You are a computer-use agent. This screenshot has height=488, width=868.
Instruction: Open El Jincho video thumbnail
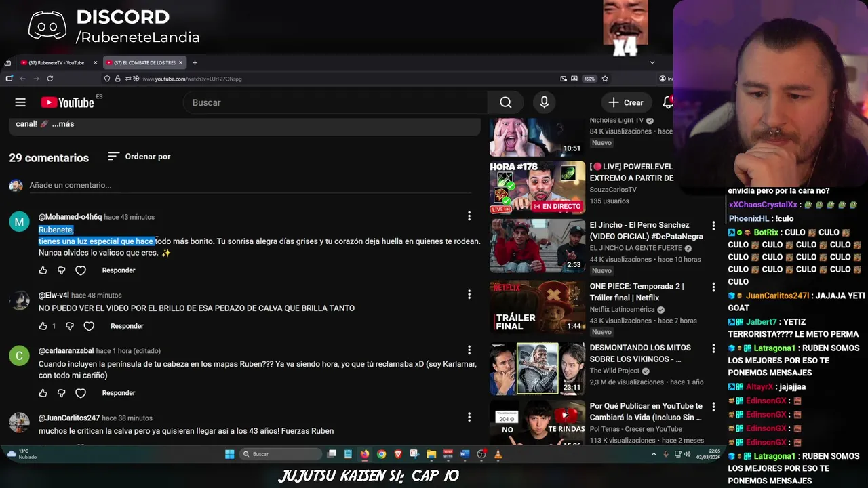[537, 246]
